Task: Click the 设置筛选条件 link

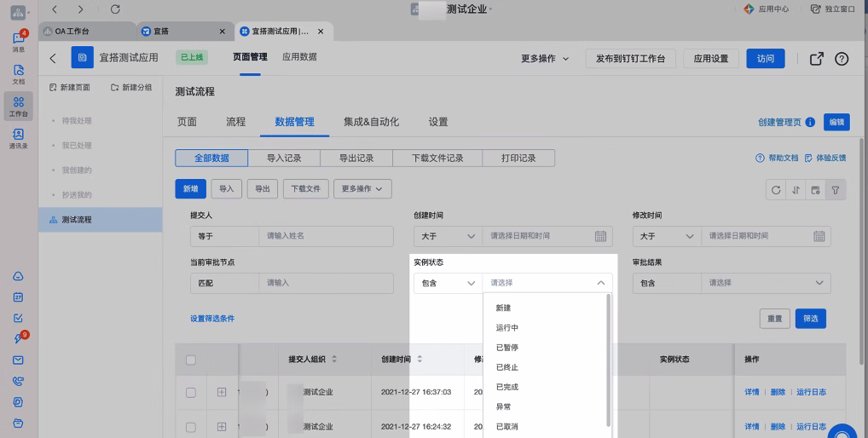Action: click(x=212, y=319)
